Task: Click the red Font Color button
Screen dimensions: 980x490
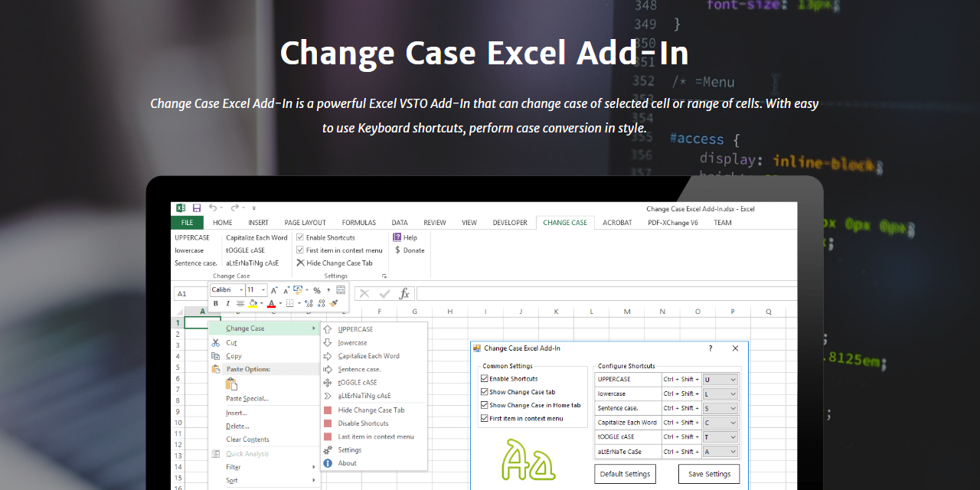Action: pyautogui.click(x=271, y=303)
